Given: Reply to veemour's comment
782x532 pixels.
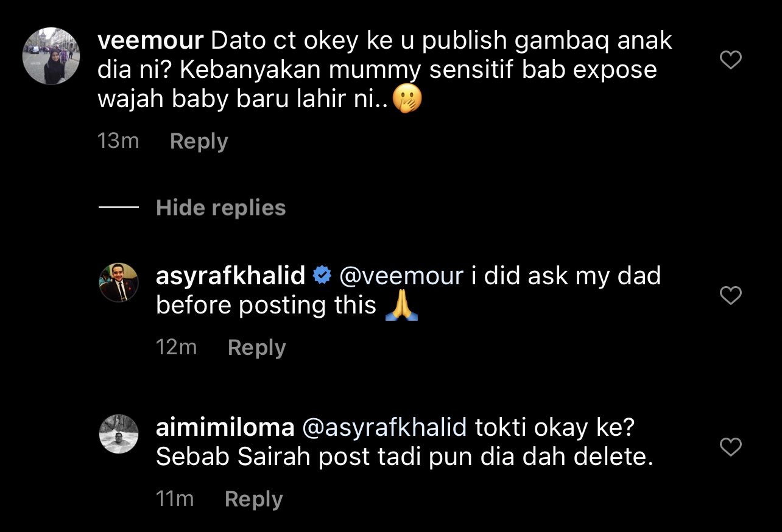Looking at the screenshot, I should click(199, 141).
